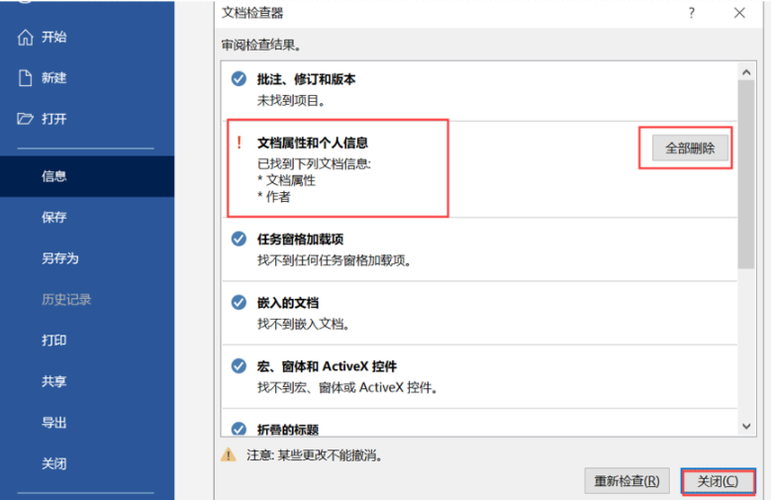Image resolution: width=771 pixels, height=500 pixels.
Task: Click the 全部删除 button
Action: (x=690, y=148)
